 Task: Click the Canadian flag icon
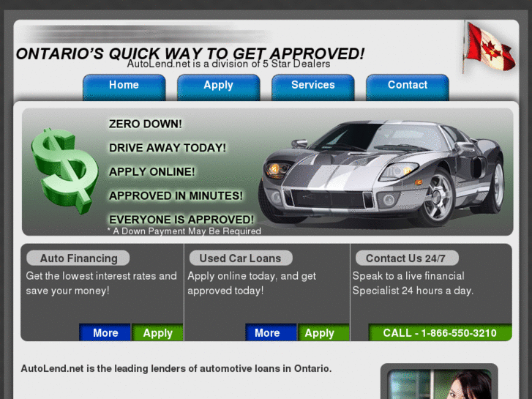489,47
